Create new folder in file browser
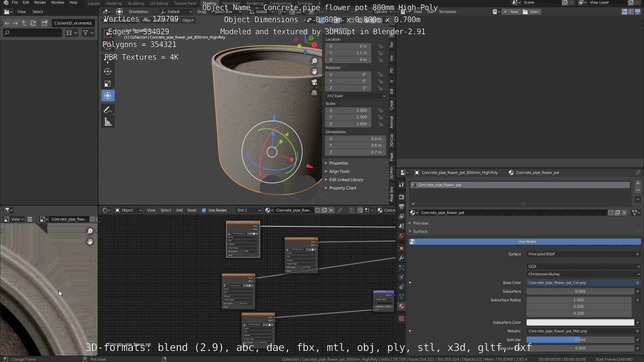This screenshot has height=362, width=644. (45, 23)
